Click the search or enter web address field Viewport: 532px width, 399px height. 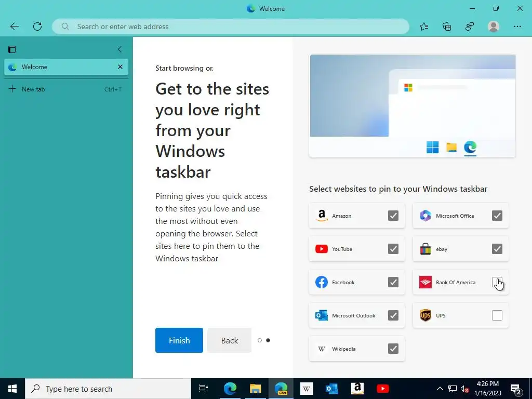click(231, 26)
